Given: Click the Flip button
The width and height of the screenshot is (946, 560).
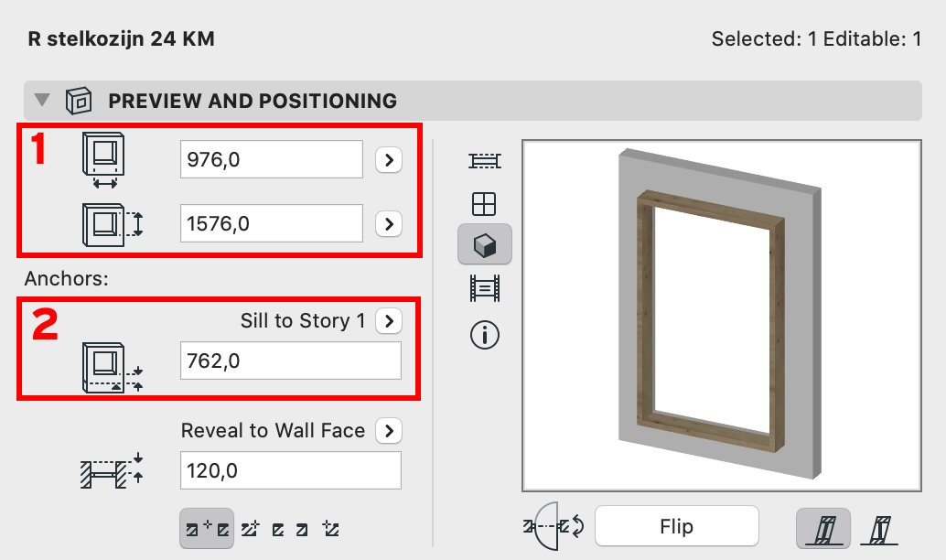Looking at the screenshot, I should 677,526.
